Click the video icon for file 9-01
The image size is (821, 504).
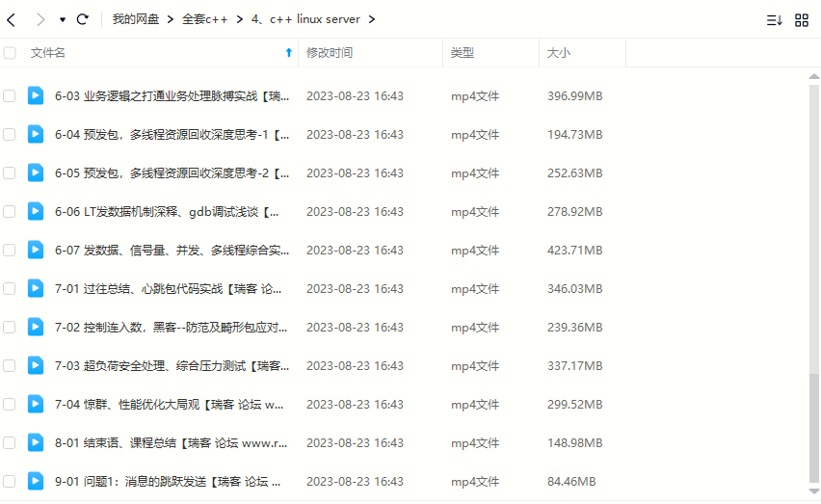pos(36,481)
